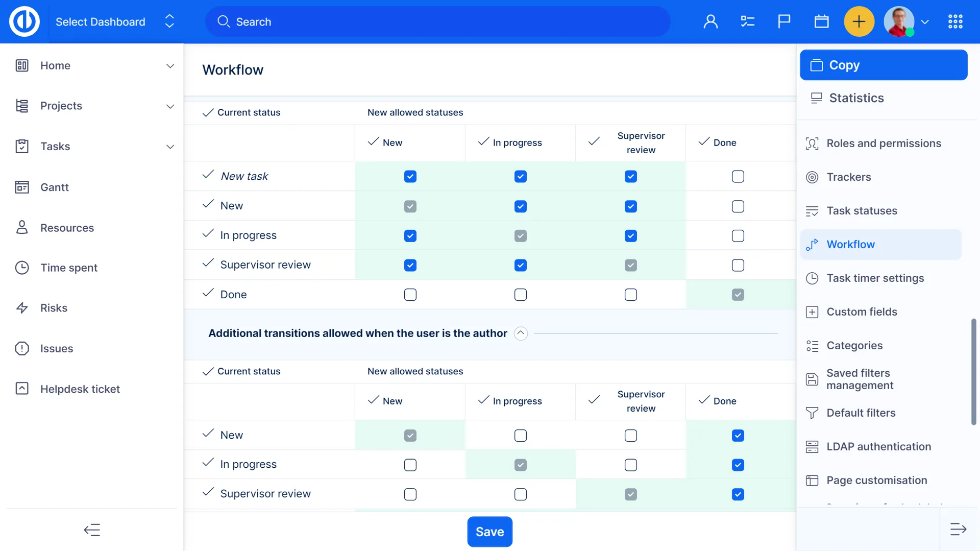
Task: Open the Select Dashboard dropdown
Action: [x=115, y=21]
